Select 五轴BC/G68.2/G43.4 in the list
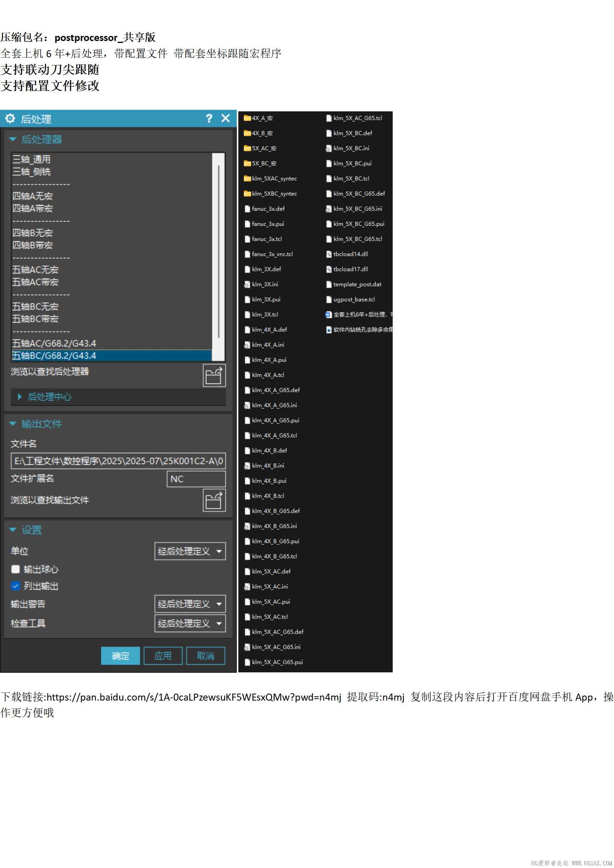 pyautogui.click(x=112, y=356)
